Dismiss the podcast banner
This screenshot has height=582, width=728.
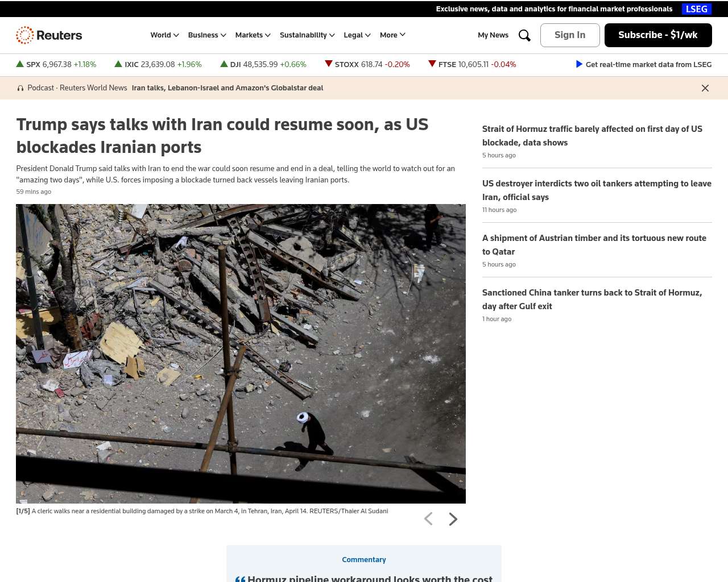pos(705,88)
